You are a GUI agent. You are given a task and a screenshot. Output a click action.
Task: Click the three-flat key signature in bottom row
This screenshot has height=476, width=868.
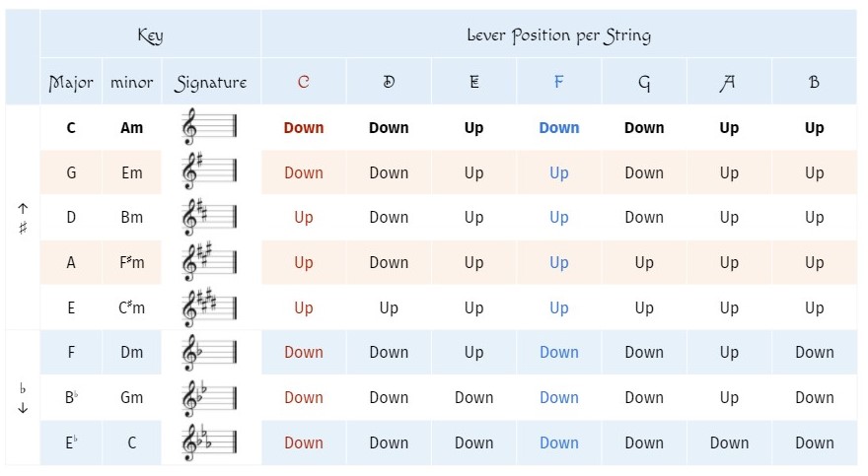209,442
